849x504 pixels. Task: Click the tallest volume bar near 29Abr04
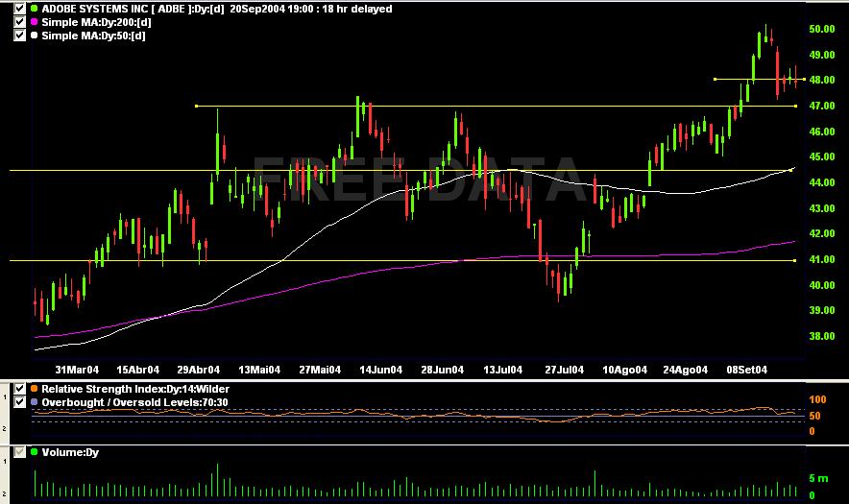217,480
